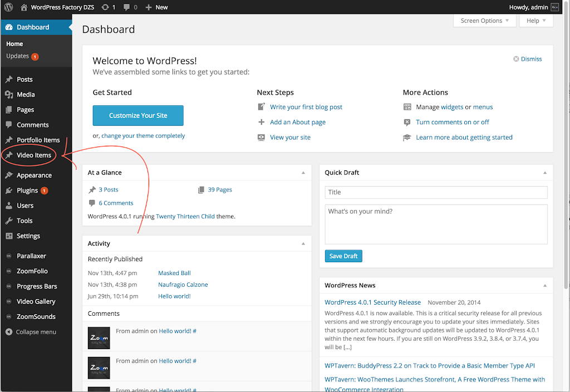570x392 pixels.
Task: Click Turn comments on or off
Action: (453, 122)
